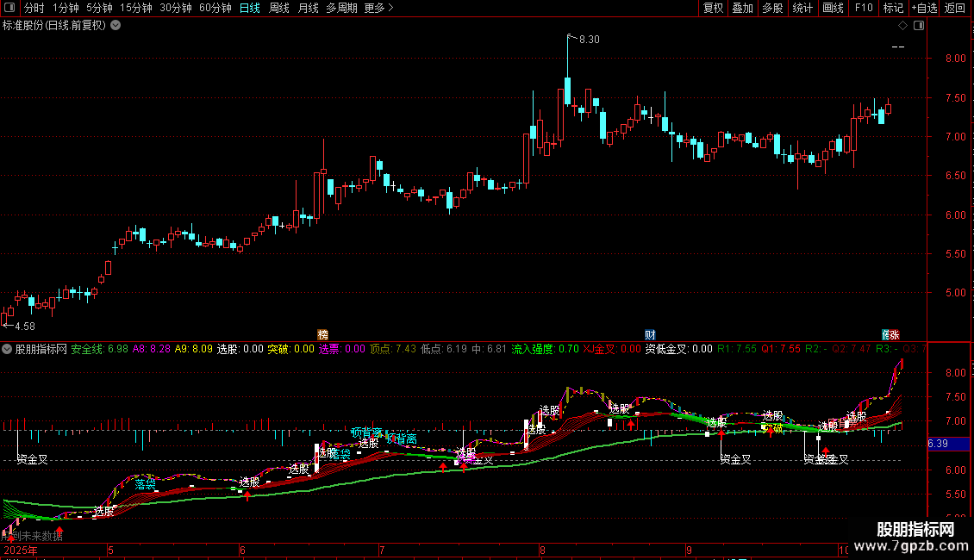This screenshot has width=974, height=560.
Task: Click the 突破 signal label in indicator pane
Action: (773, 428)
